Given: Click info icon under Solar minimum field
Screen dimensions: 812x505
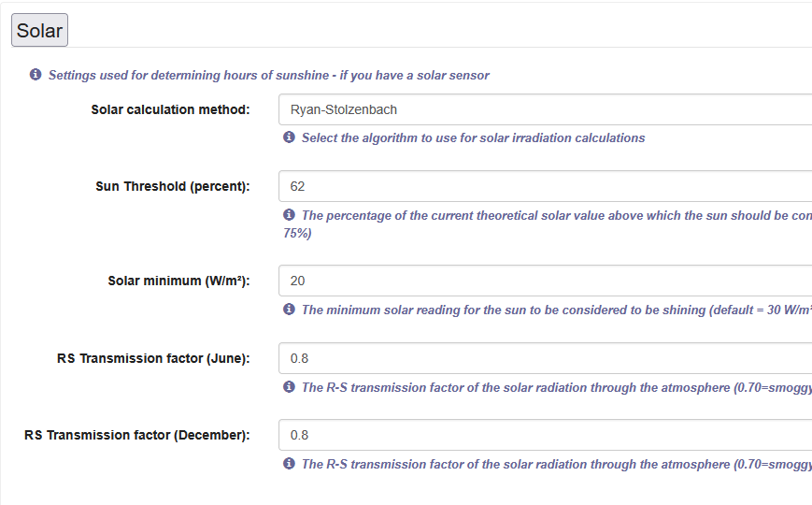Looking at the screenshot, I should [289, 310].
